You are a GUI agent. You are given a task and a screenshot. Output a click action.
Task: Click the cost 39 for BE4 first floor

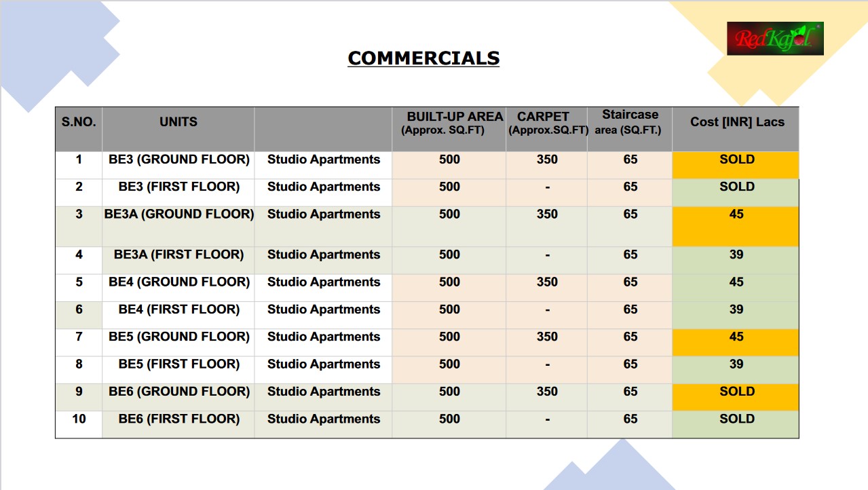[736, 309]
